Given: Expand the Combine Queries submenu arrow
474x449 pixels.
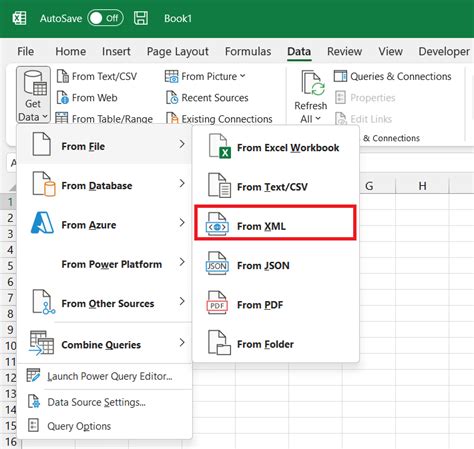Looking at the screenshot, I should (x=182, y=342).
